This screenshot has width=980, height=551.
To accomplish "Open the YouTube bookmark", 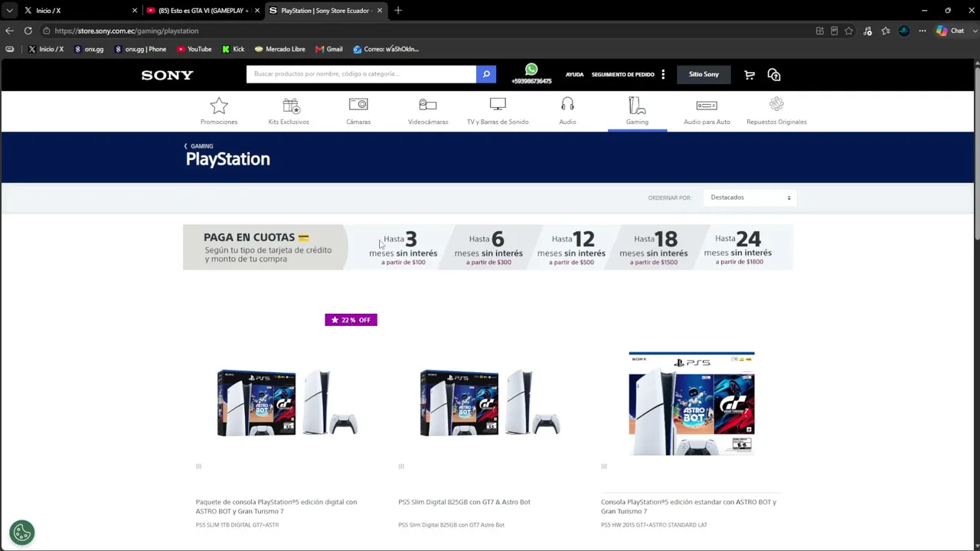I will coord(194,49).
